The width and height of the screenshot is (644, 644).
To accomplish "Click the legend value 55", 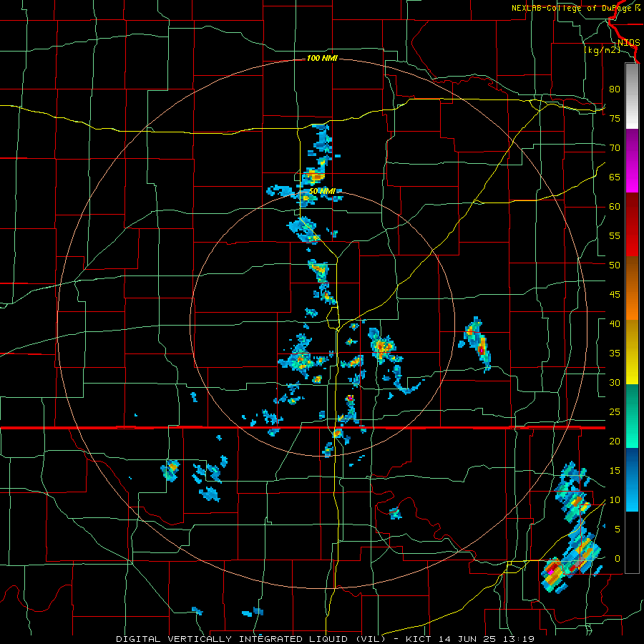I will click(615, 236).
